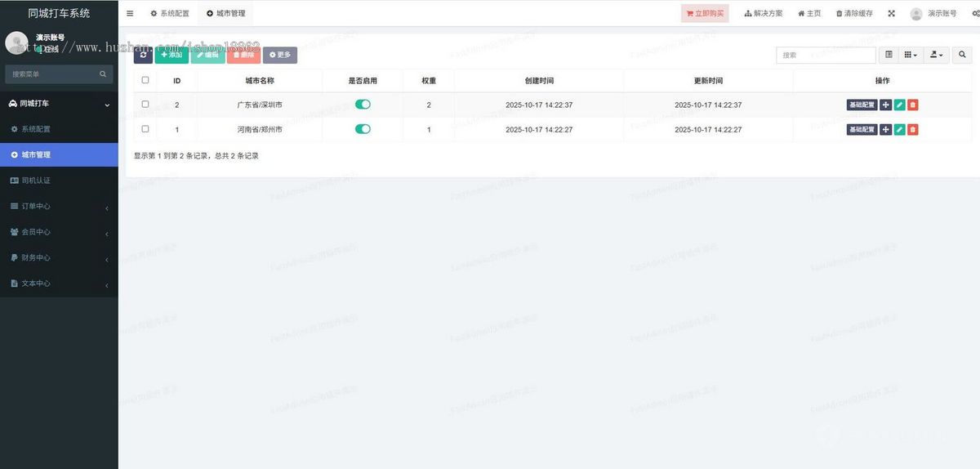Click the record count summary text

tap(196, 155)
